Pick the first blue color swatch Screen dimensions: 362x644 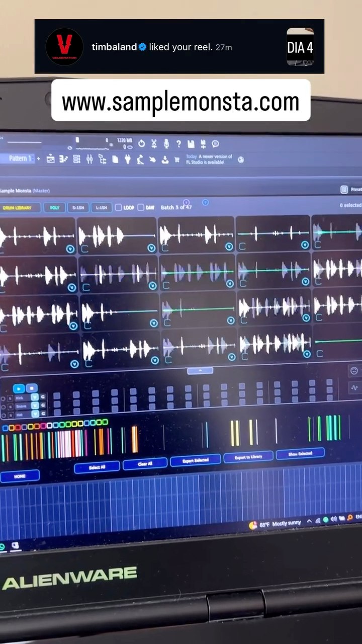pos(5,428)
